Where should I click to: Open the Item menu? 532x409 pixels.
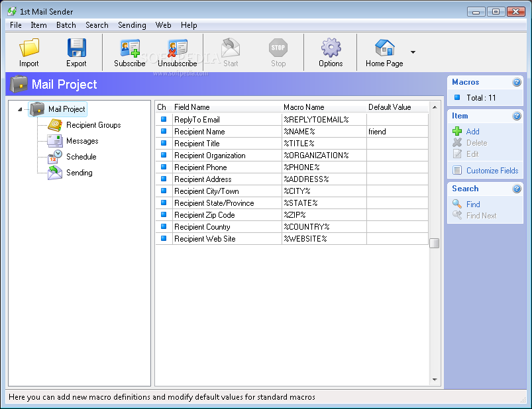38,25
